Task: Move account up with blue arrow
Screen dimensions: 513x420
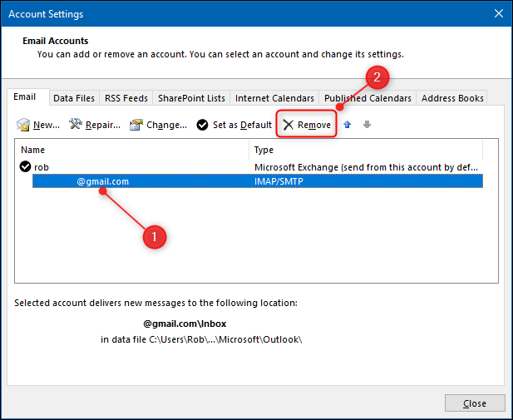Action: click(347, 125)
